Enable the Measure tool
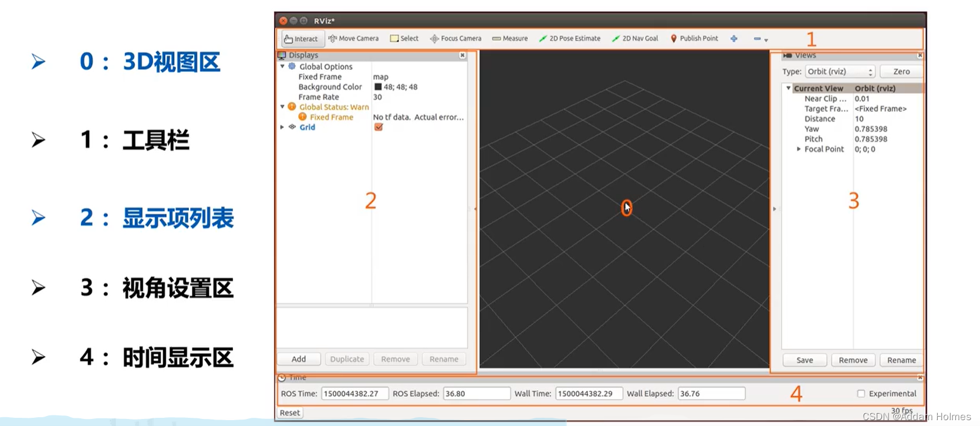Image resolution: width=980 pixels, height=426 pixels. [510, 39]
